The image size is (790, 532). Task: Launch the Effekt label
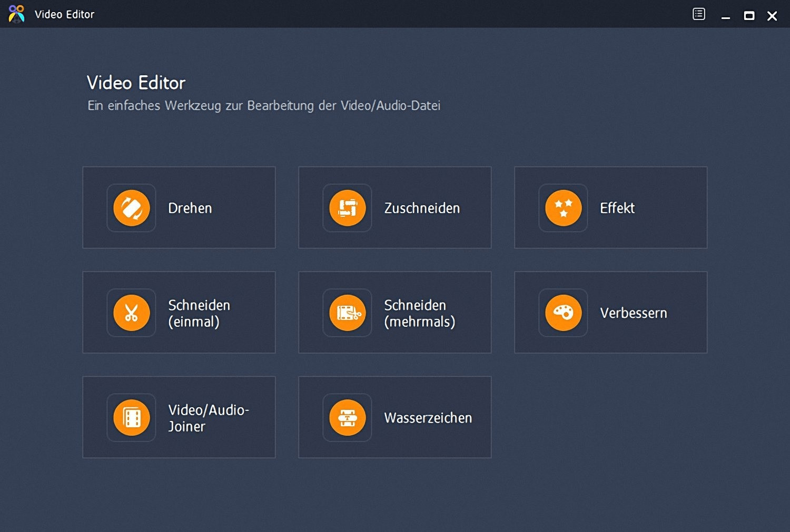coord(617,208)
